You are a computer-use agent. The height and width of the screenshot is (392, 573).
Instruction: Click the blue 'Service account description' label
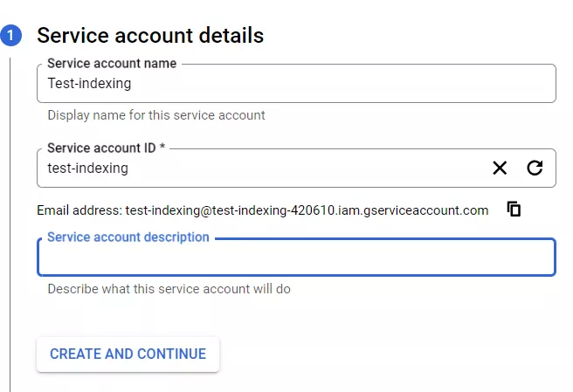pos(128,237)
